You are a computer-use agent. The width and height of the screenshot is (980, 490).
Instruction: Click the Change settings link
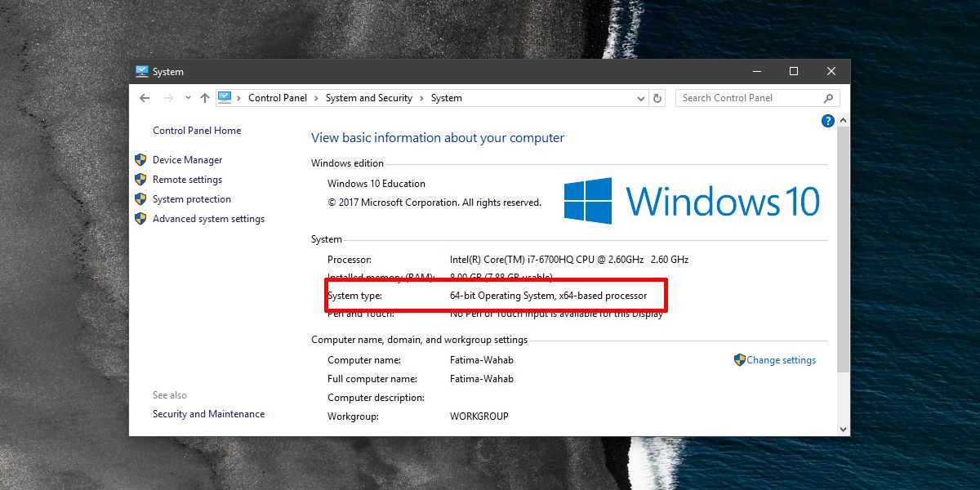781,360
